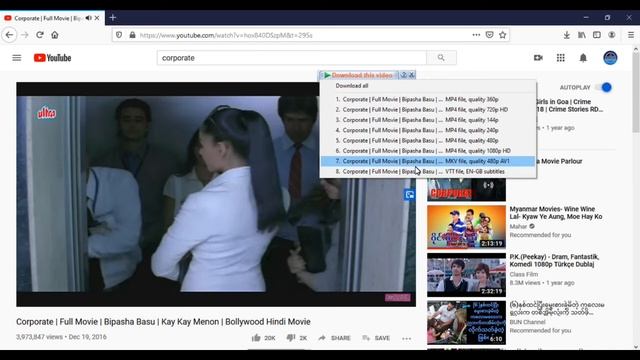Image resolution: width=640 pixels, height=360 pixels.
Task: Open Firefox hamburger application menu
Action: [x=631, y=35]
